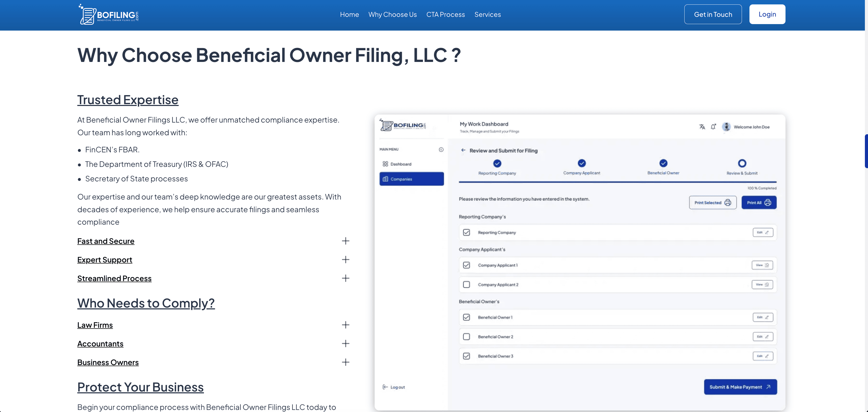Click the Accountants heading
The height and width of the screenshot is (412, 868).
(100, 344)
